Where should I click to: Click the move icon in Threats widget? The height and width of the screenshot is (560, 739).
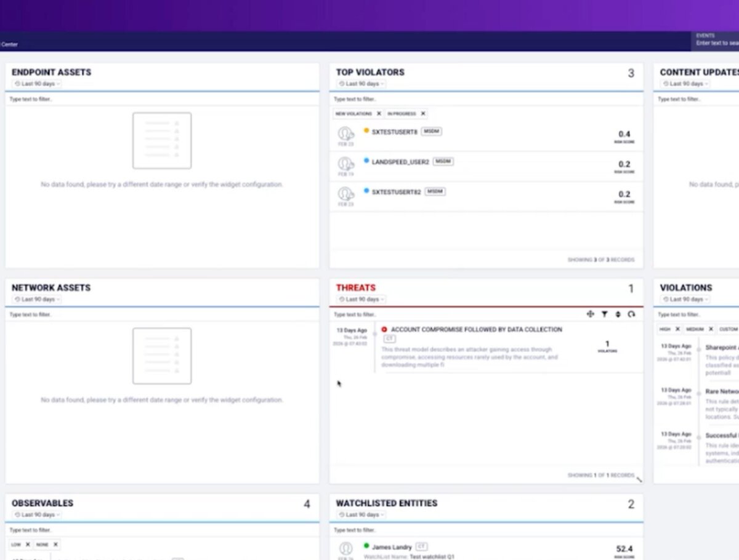591,314
